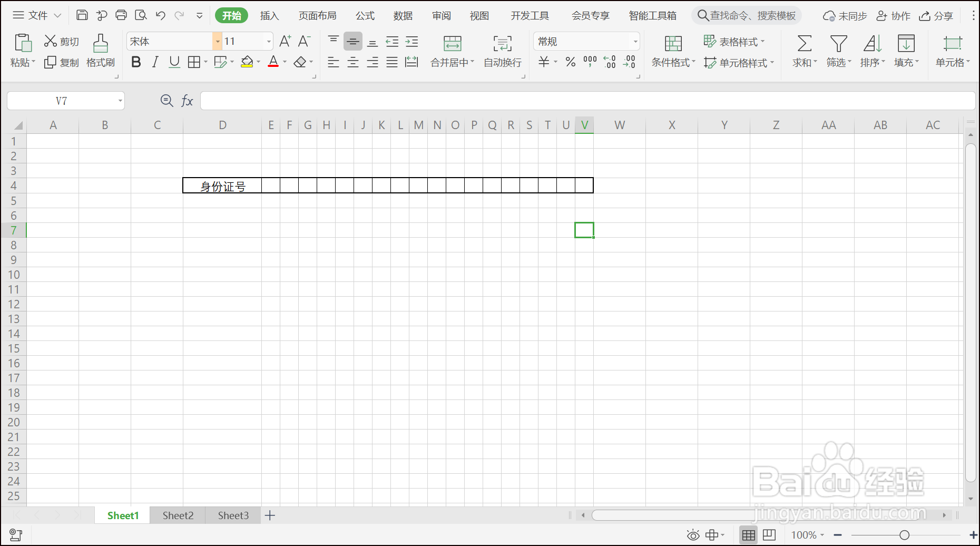Switch to 视图 tab
The height and width of the screenshot is (546, 980).
479,16
